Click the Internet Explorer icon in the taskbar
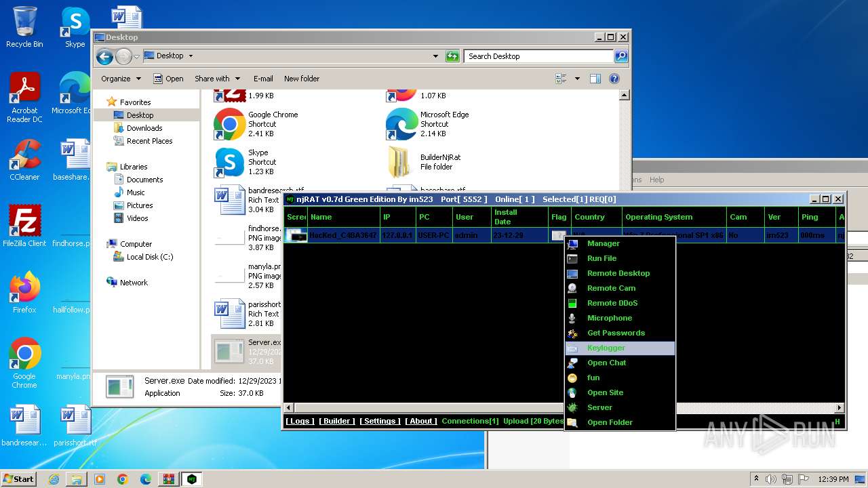The width and height of the screenshot is (868, 488). click(54, 479)
